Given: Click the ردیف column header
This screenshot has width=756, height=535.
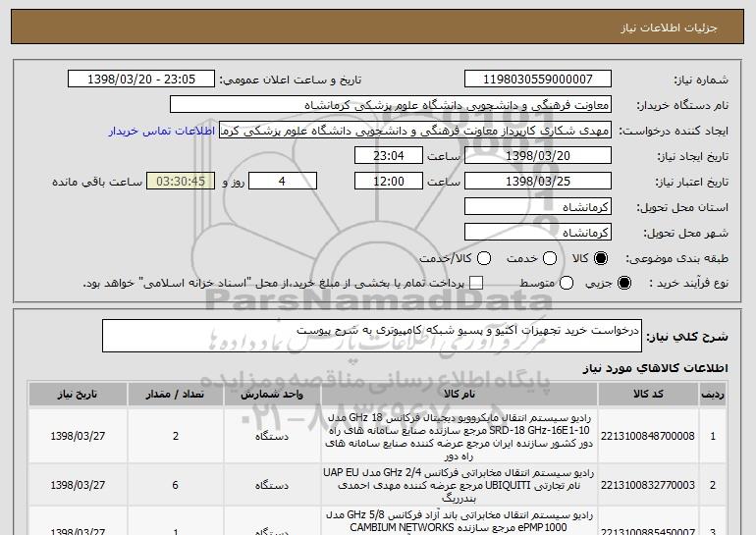Looking at the screenshot, I should coord(713,395).
